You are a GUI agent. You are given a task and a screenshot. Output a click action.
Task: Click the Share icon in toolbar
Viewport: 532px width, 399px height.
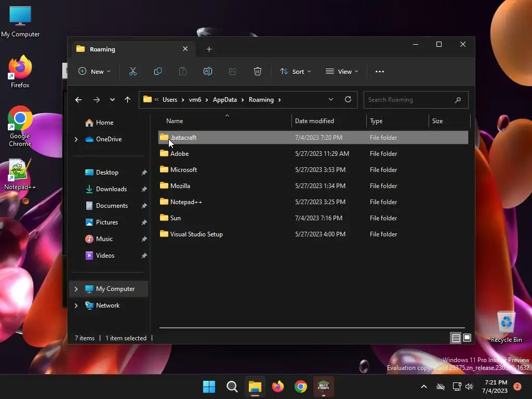(233, 71)
